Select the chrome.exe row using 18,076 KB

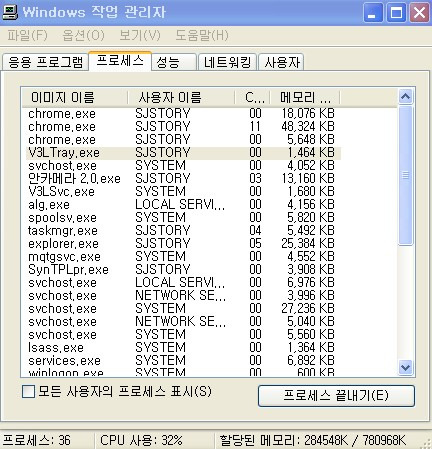click(x=182, y=114)
